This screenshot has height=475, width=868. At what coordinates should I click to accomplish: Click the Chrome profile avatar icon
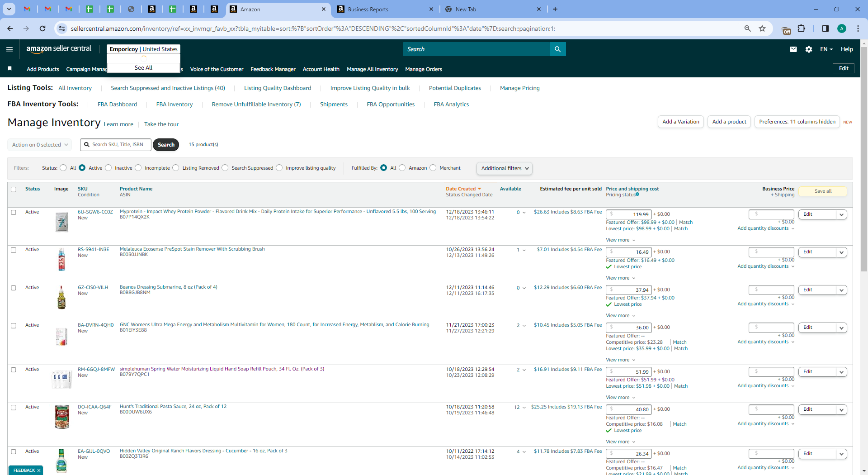tap(842, 28)
